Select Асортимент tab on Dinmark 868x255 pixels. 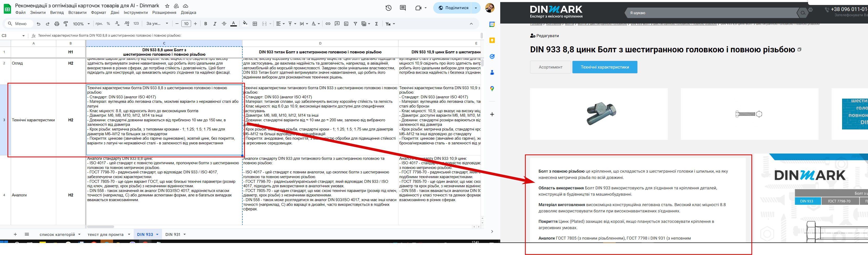[550, 67]
